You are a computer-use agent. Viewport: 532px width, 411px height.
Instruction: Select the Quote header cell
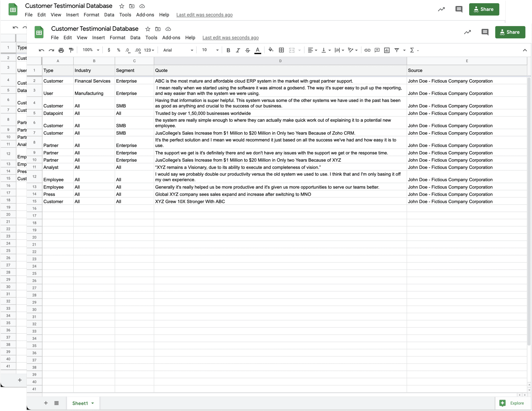[x=280, y=70]
